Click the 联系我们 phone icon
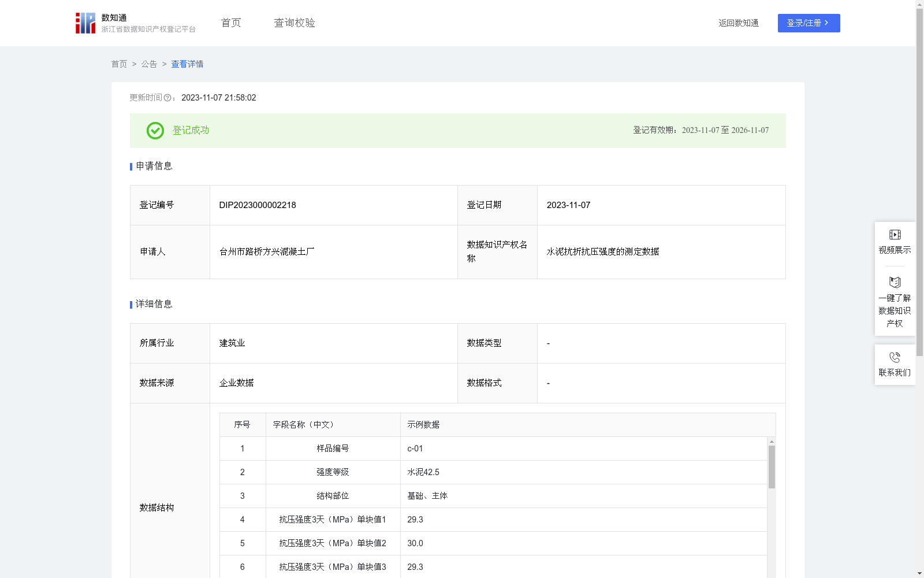 click(895, 357)
